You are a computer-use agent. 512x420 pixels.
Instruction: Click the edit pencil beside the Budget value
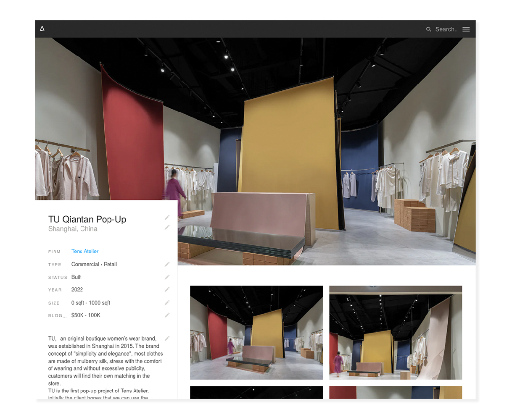click(x=167, y=315)
